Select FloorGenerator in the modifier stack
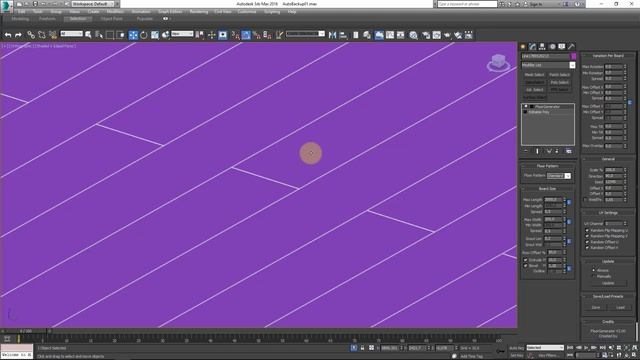Screen dimensions: 640x360 548,107
